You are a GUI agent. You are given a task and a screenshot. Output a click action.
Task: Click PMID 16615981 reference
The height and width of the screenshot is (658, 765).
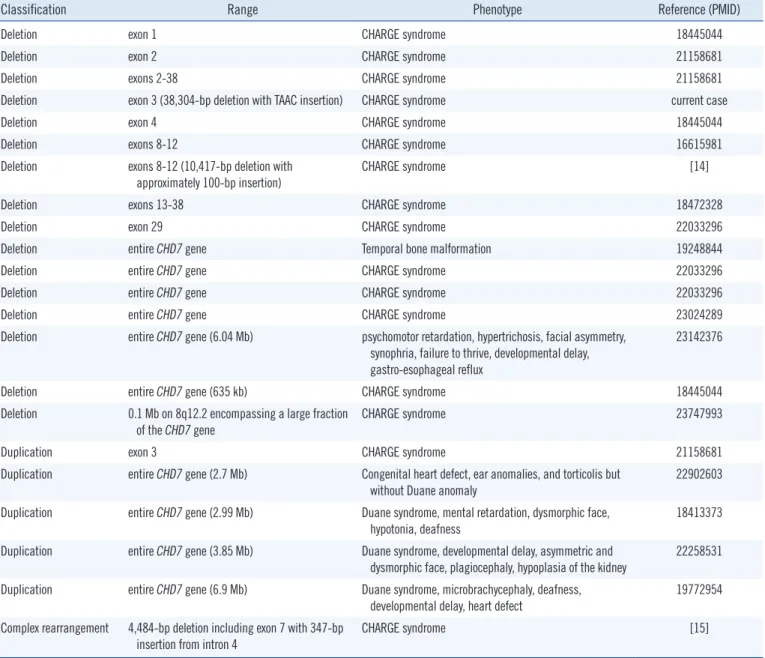699,144
